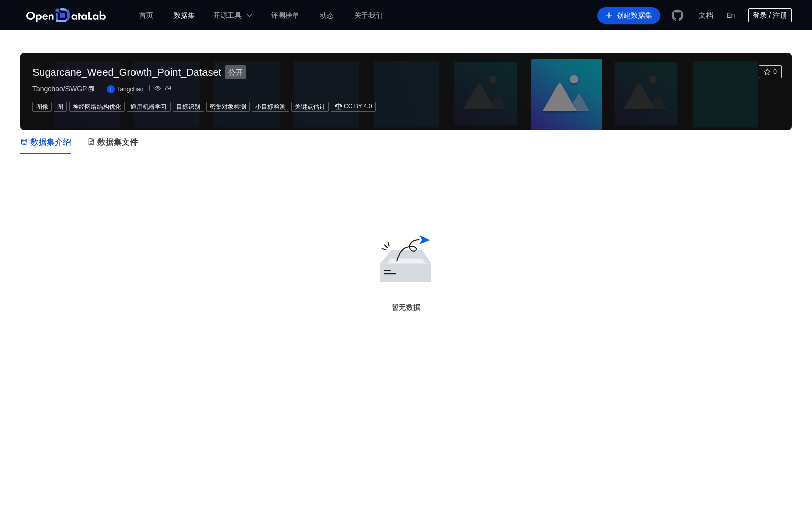Open the 关于我们 navigation item
812x508 pixels.
[368, 15]
